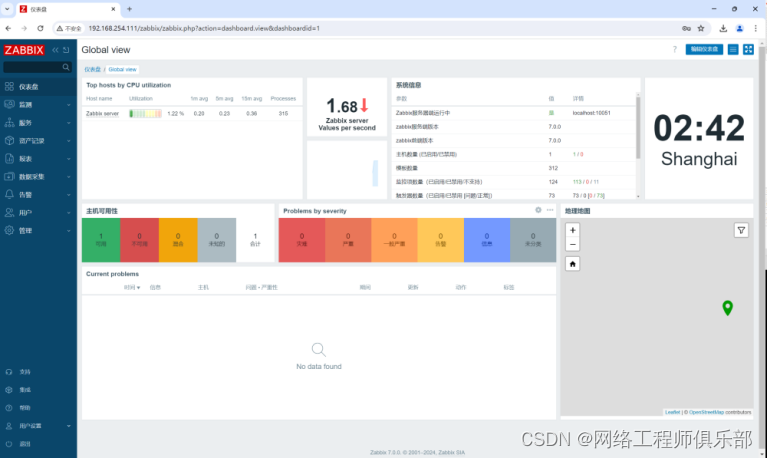Click the 集成 integrations icon

9,390
